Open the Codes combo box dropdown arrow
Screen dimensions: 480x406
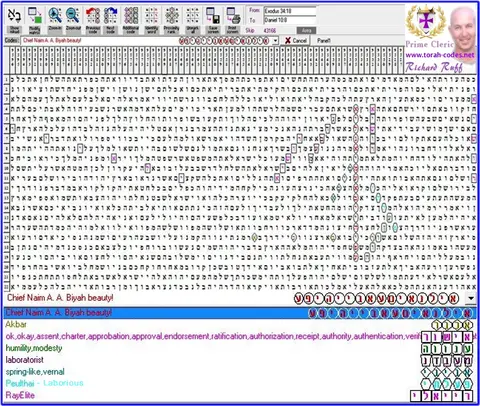click(275, 41)
